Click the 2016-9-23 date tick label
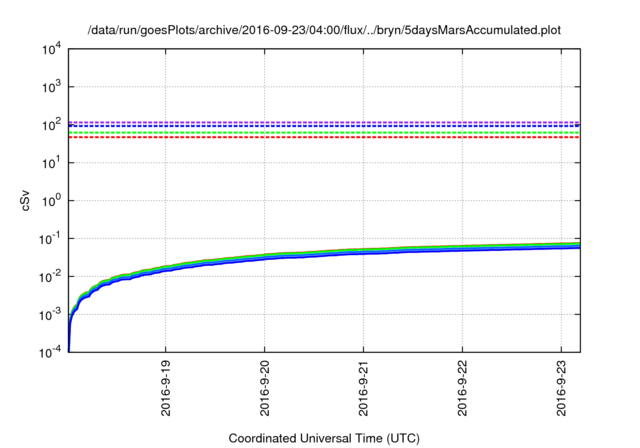Viewport: 640px width, 448px height. [x=562, y=388]
